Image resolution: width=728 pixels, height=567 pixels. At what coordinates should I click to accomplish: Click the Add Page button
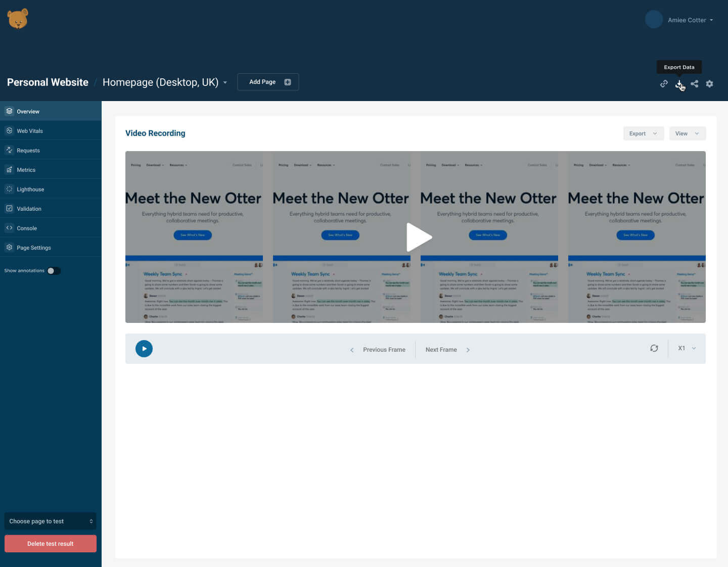268,82
